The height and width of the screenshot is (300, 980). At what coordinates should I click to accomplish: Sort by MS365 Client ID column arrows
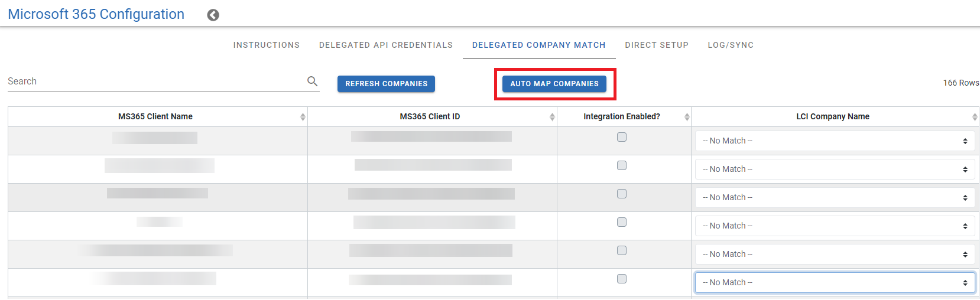coord(552,117)
